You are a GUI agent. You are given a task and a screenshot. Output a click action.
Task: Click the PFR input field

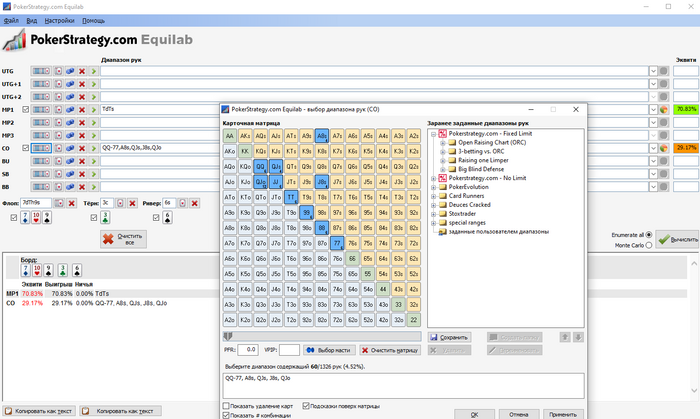point(248,350)
